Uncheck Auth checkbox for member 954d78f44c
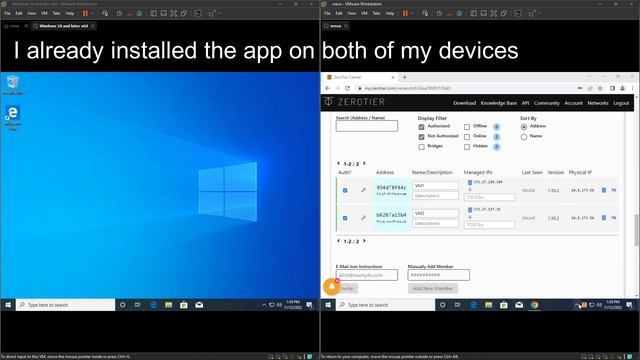The height and width of the screenshot is (360, 640). [x=345, y=190]
